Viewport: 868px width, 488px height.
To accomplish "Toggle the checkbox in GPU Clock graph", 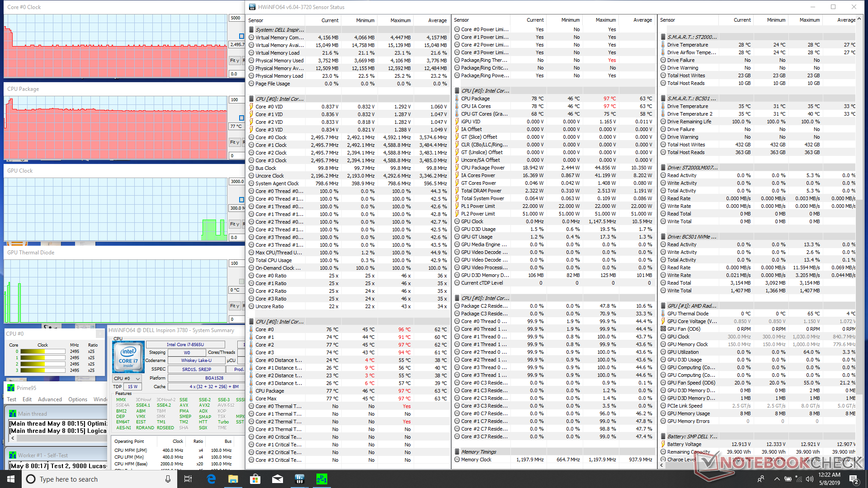I will coord(241,200).
